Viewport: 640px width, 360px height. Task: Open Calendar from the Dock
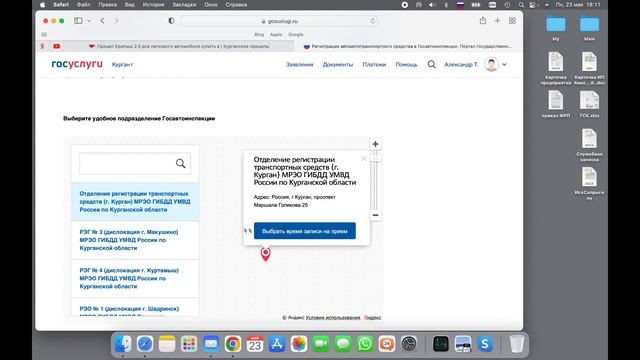click(x=255, y=344)
